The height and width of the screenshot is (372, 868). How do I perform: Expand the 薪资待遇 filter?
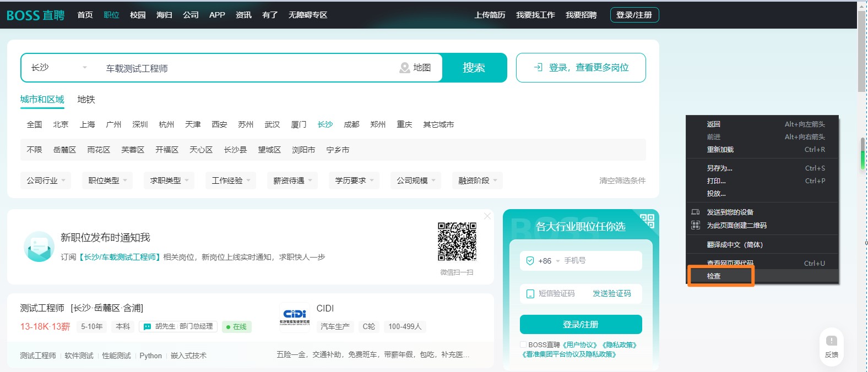pos(292,180)
